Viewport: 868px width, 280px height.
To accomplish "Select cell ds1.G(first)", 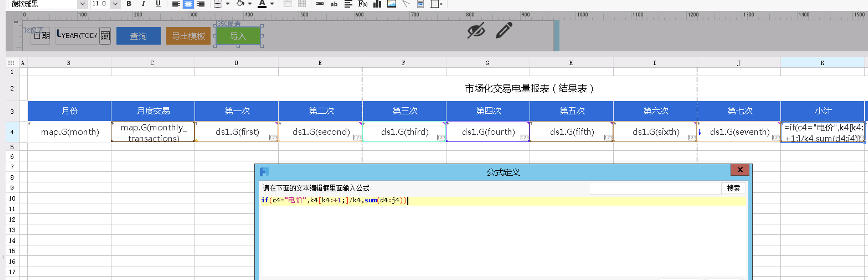I will [237, 132].
